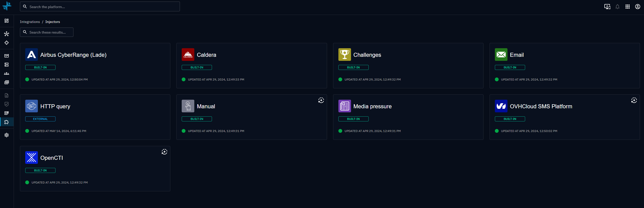Go to Integrations in the breadcrumb
This screenshot has width=644, height=208.
30,22
